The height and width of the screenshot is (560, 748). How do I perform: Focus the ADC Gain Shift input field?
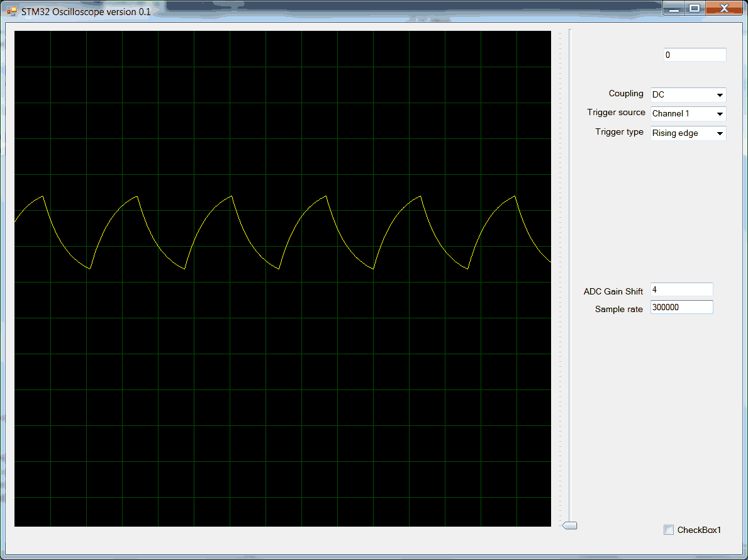(x=681, y=289)
